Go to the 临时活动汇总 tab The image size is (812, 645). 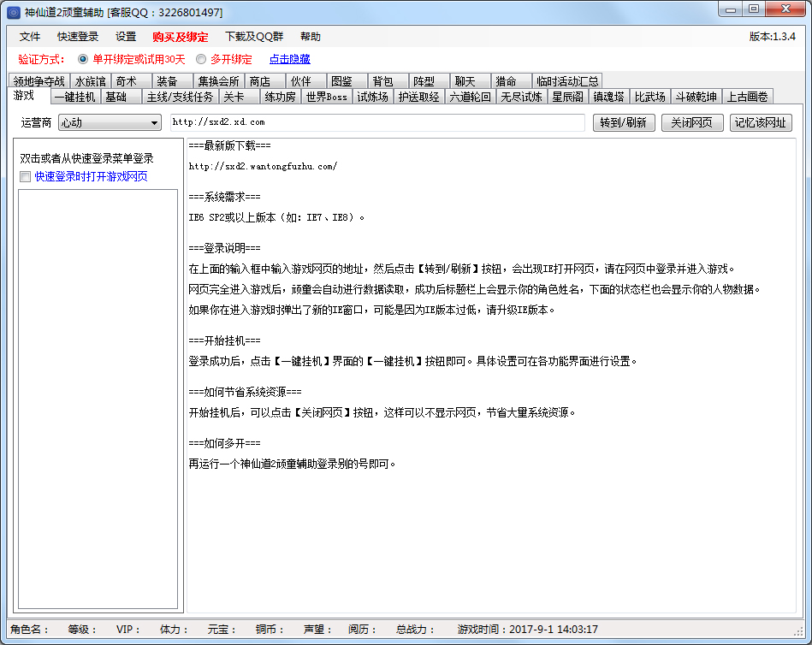pyautogui.click(x=567, y=81)
